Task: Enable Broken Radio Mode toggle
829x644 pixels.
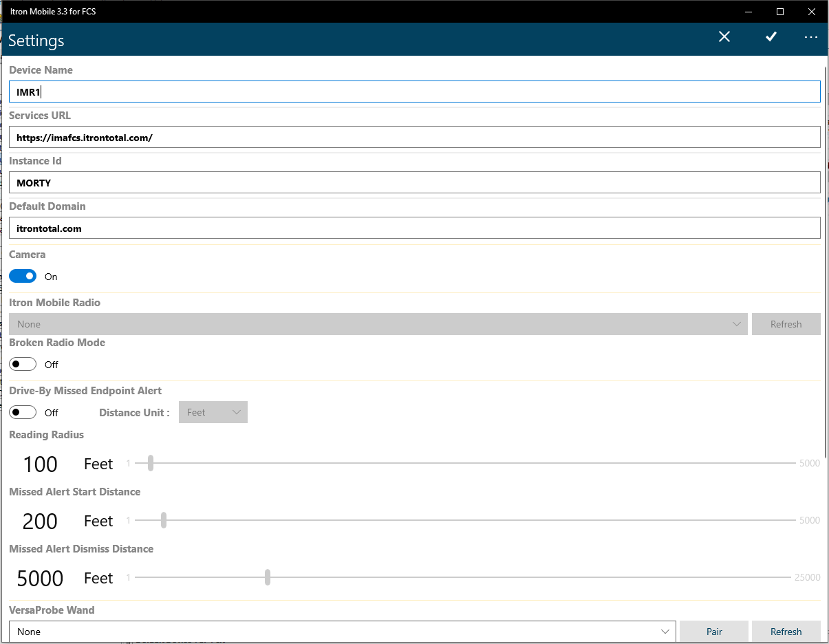Action: pyautogui.click(x=23, y=365)
